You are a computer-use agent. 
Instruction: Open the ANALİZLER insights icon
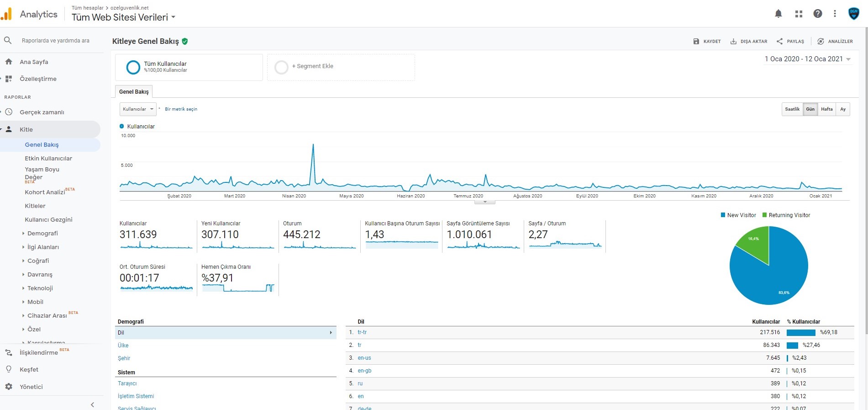coord(821,41)
